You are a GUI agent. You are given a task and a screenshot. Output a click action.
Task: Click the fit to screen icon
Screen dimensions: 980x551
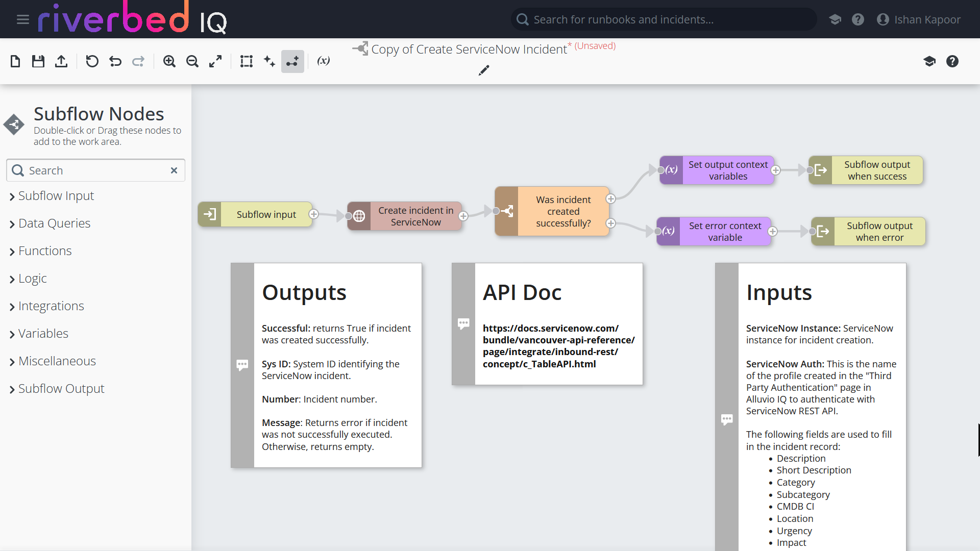(216, 61)
